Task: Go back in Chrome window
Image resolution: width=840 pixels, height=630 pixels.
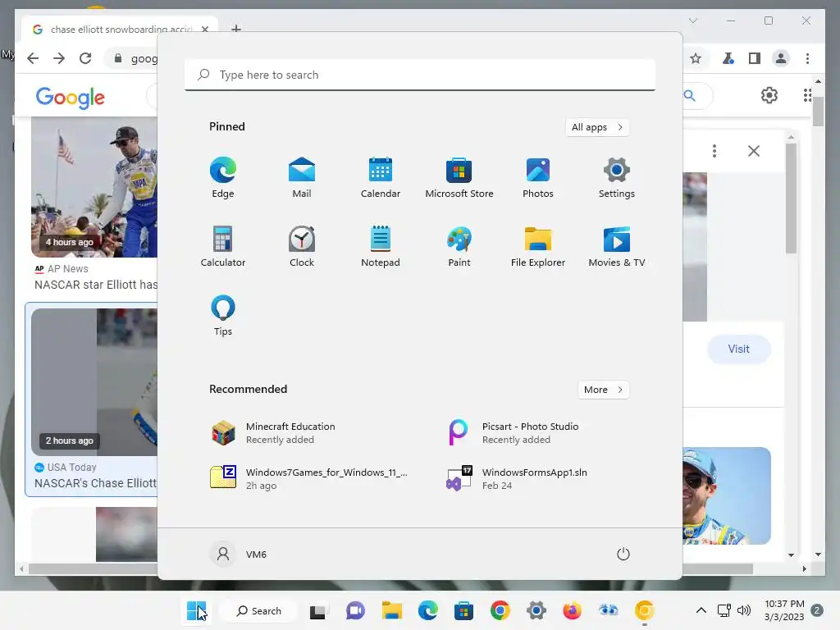Action: click(33, 58)
